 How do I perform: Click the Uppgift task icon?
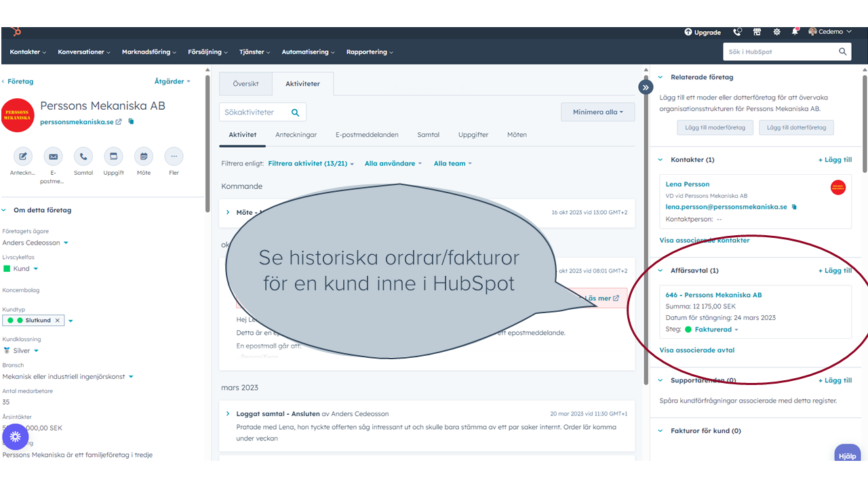pos(113,157)
